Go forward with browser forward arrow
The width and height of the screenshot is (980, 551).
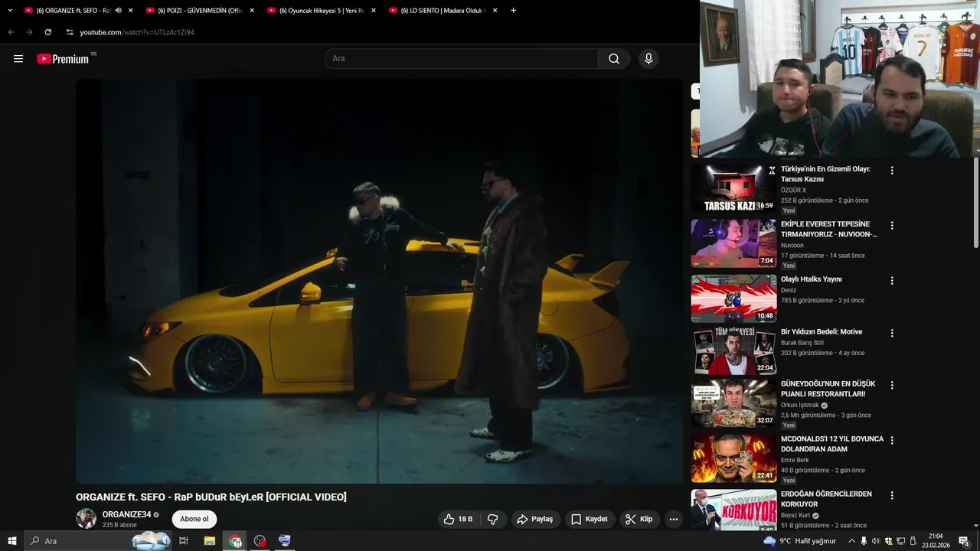tap(29, 32)
